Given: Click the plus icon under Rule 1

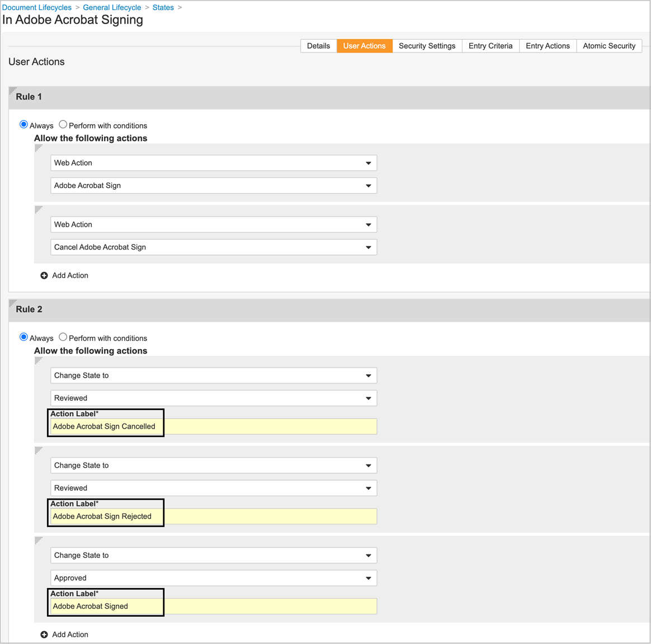Looking at the screenshot, I should (44, 276).
